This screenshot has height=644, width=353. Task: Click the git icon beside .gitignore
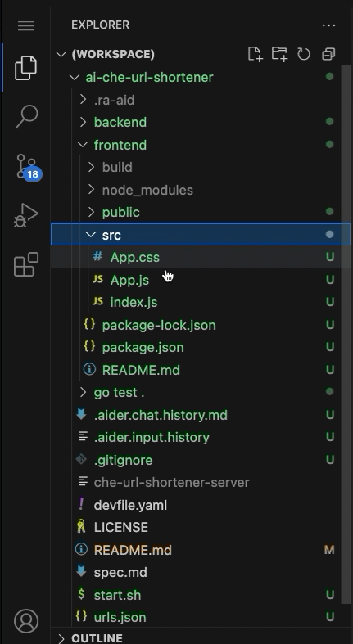pyautogui.click(x=81, y=459)
